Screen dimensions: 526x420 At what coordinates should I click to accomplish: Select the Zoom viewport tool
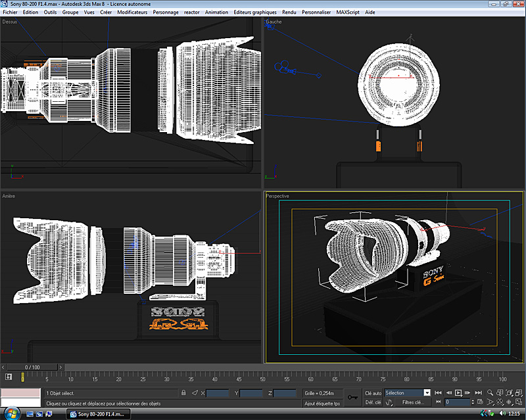tap(490, 392)
